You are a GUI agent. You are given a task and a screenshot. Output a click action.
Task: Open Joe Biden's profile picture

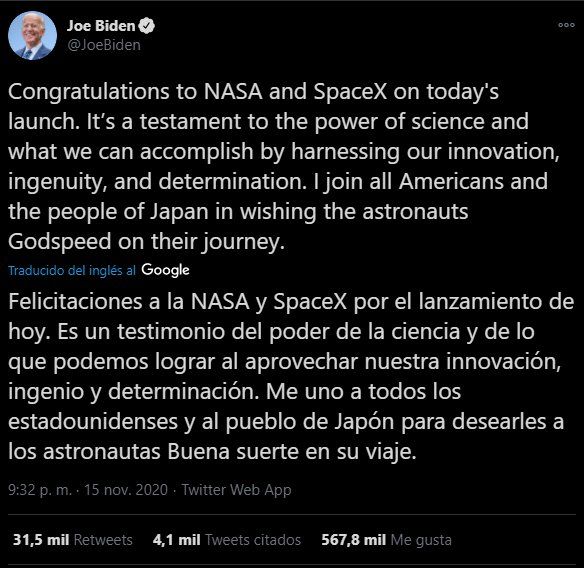coord(32,35)
